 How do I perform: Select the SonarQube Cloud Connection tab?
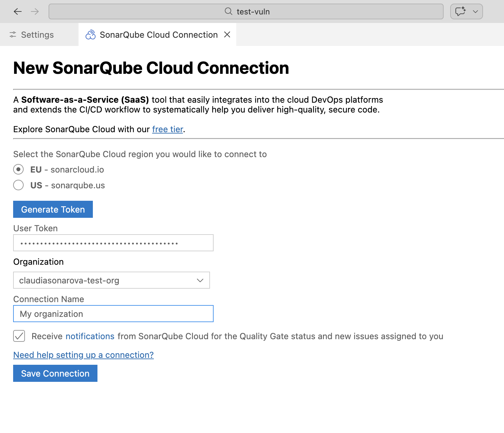(158, 34)
